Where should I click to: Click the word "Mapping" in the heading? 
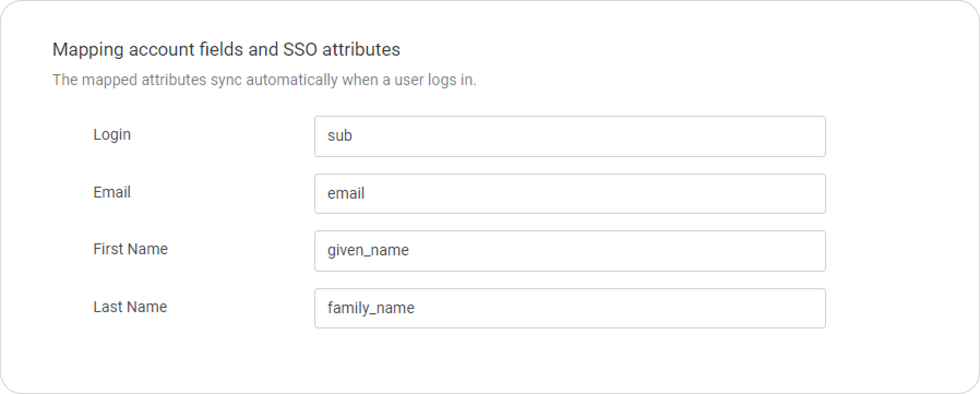coord(88,50)
